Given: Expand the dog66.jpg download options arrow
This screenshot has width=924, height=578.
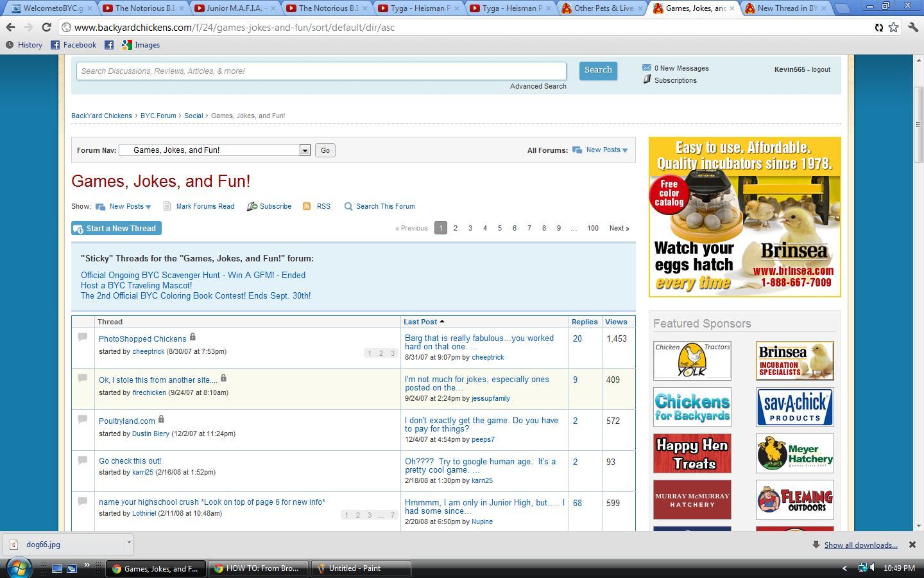Looking at the screenshot, I should click(128, 543).
